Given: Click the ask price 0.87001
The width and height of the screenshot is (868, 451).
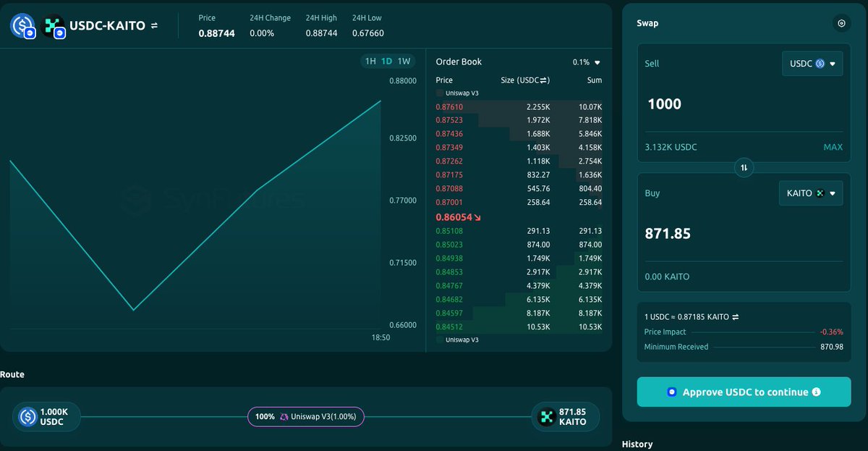Looking at the screenshot, I should tap(449, 202).
